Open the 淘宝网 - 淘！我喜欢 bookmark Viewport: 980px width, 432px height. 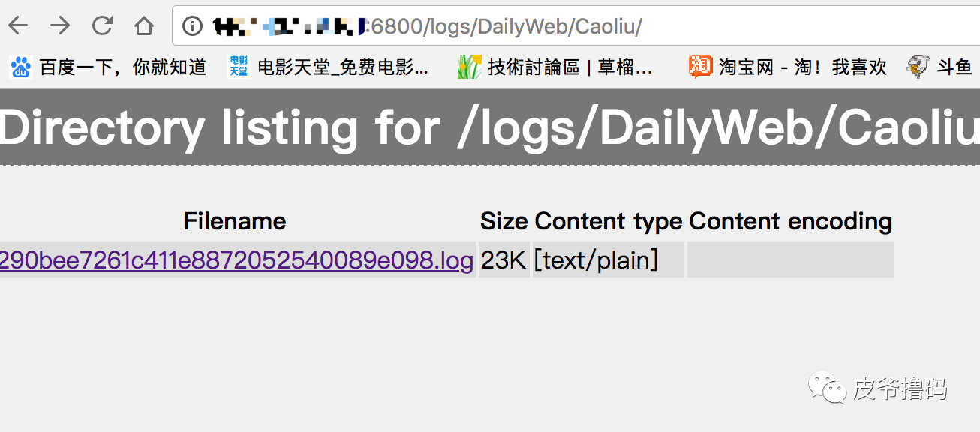[803, 67]
